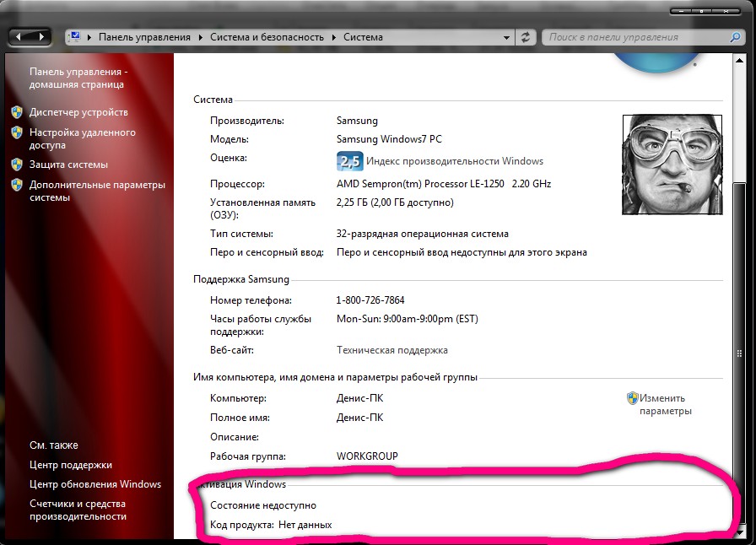Click the Control Panel icon in address bar
This screenshot has width=756, height=545.
[75, 36]
